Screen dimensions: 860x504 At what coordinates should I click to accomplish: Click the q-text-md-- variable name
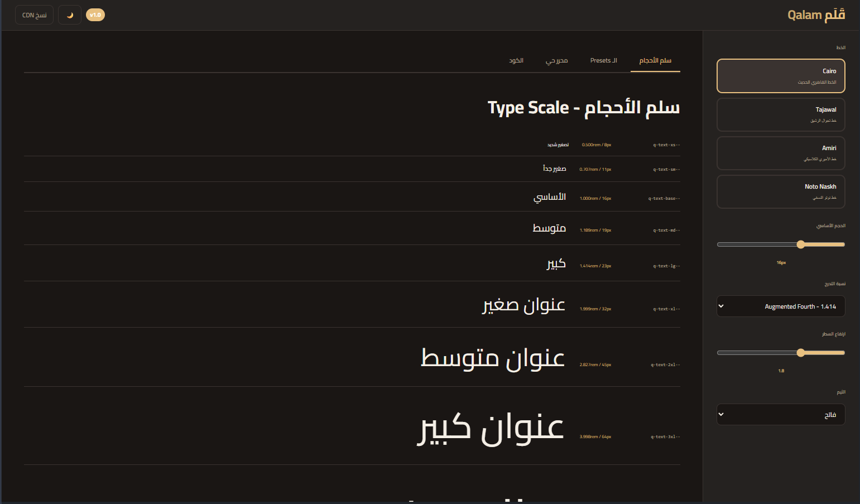coord(666,231)
